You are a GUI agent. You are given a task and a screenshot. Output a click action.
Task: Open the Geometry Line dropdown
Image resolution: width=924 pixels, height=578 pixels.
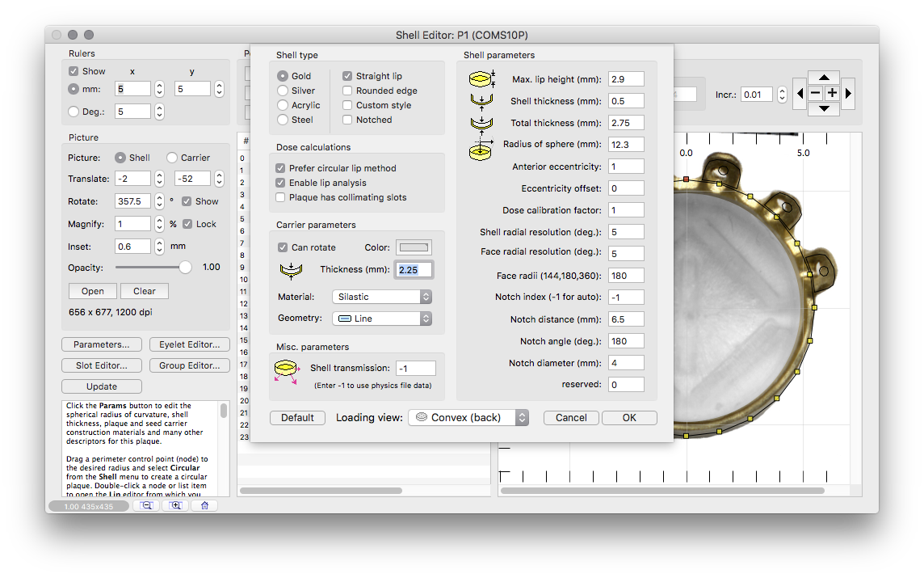(382, 319)
